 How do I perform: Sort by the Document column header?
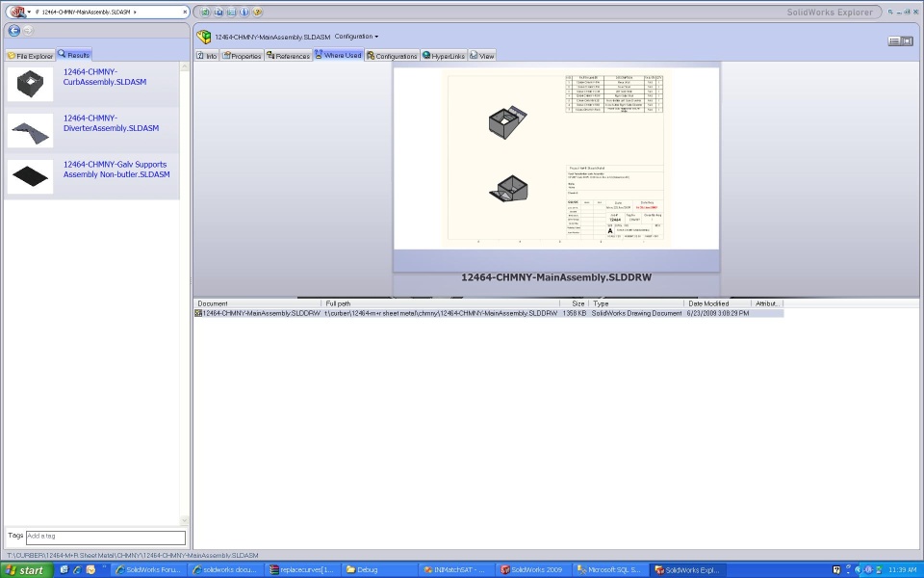(258, 303)
